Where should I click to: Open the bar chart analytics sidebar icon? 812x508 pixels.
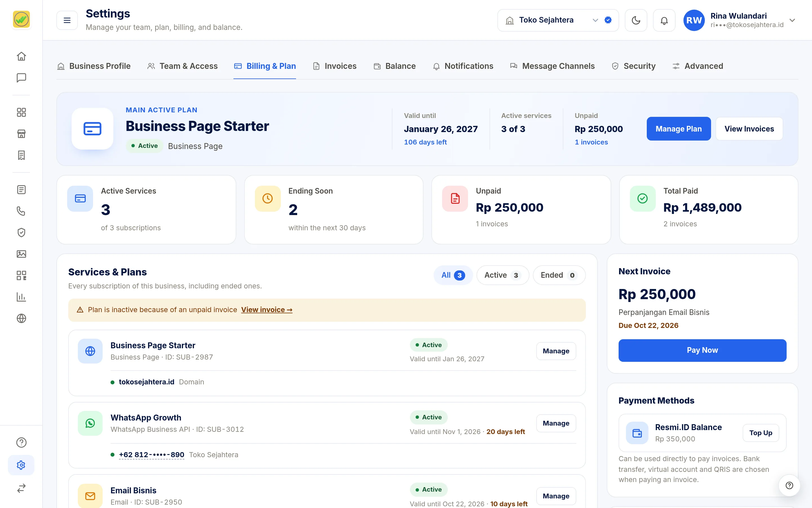(21, 297)
